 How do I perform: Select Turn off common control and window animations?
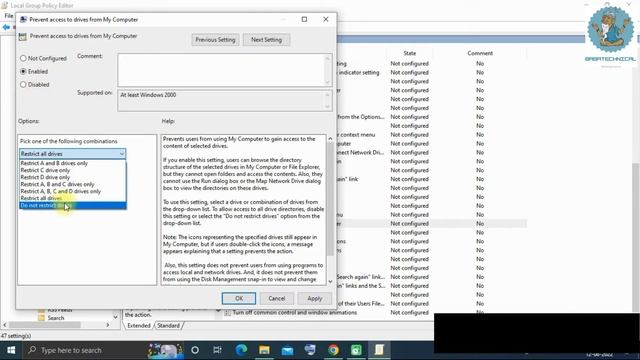(295, 313)
